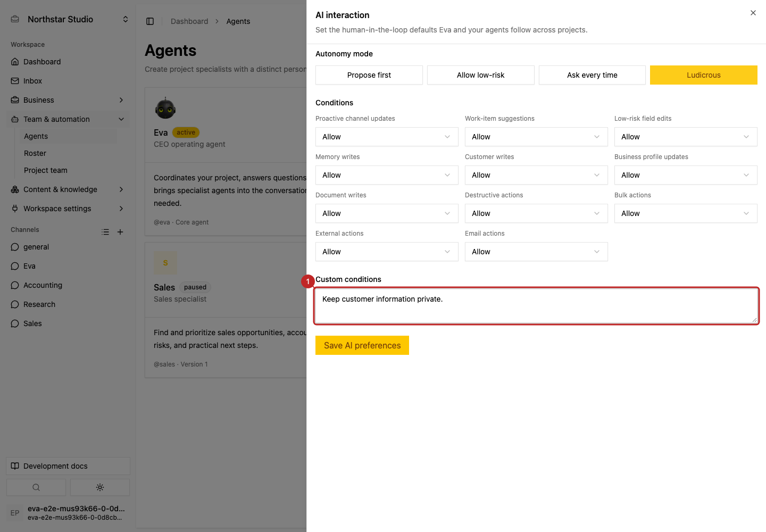Click the general channel chat icon
The height and width of the screenshot is (532, 766).
(x=15, y=247)
